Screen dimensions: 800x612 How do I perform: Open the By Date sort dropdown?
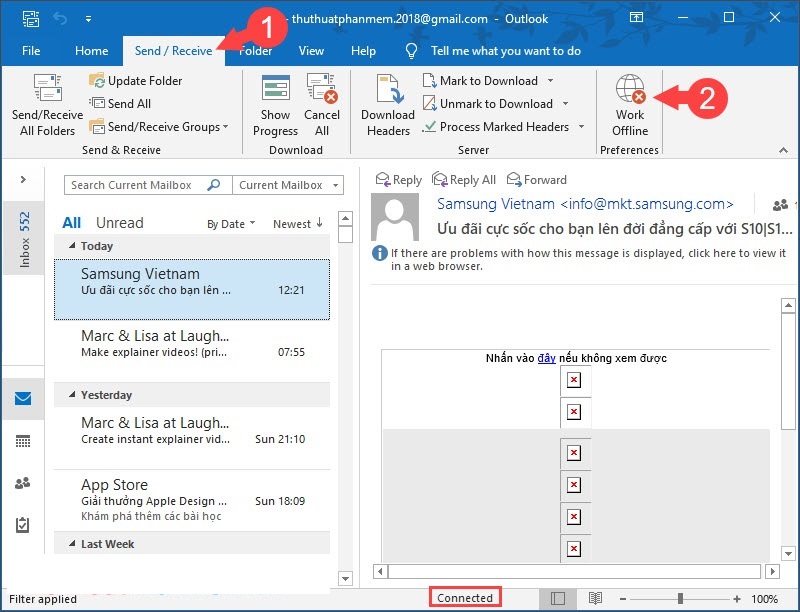[231, 224]
